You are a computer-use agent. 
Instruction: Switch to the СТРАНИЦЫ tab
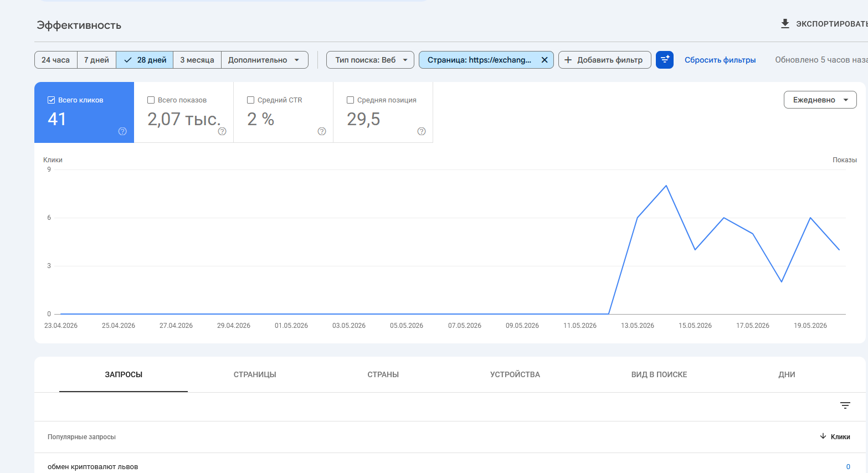[255, 374]
